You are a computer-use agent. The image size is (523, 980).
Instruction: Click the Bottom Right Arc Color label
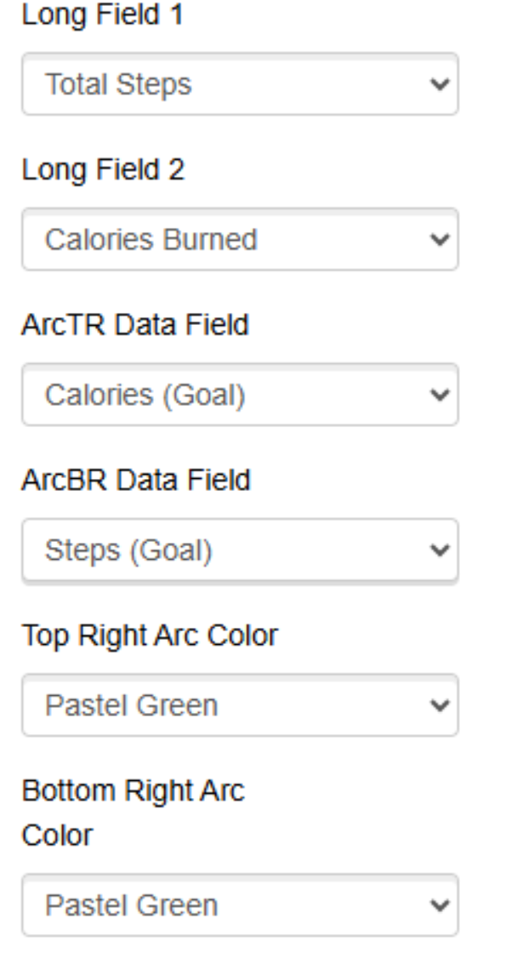(x=134, y=812)
